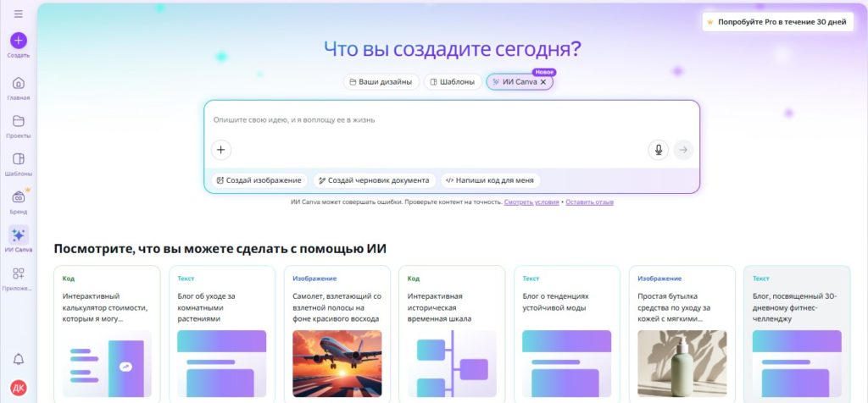The image size is (868, 403).
Task: Open notifications bell icon
Action: point(19,359)
